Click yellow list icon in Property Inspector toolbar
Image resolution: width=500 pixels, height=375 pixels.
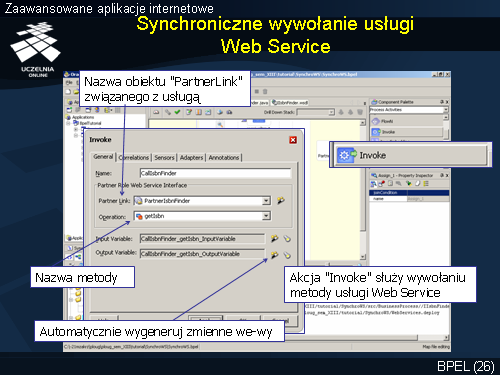[426, 183]
